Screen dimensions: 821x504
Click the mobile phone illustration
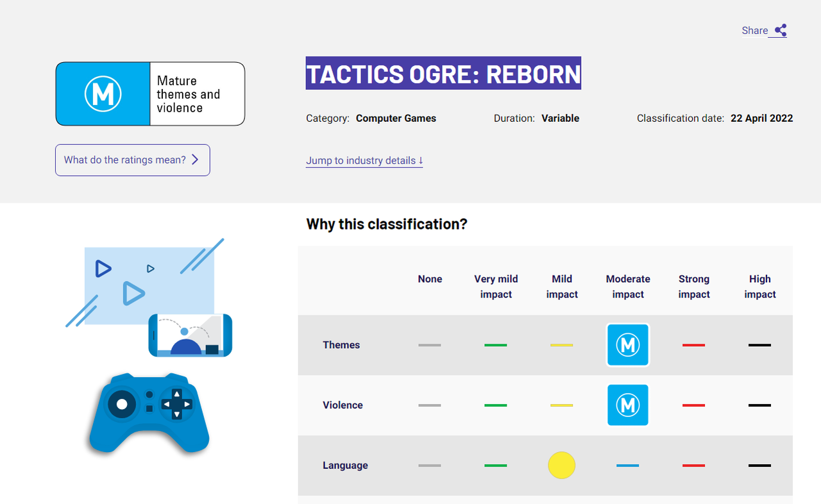click(x=190, y=335)
